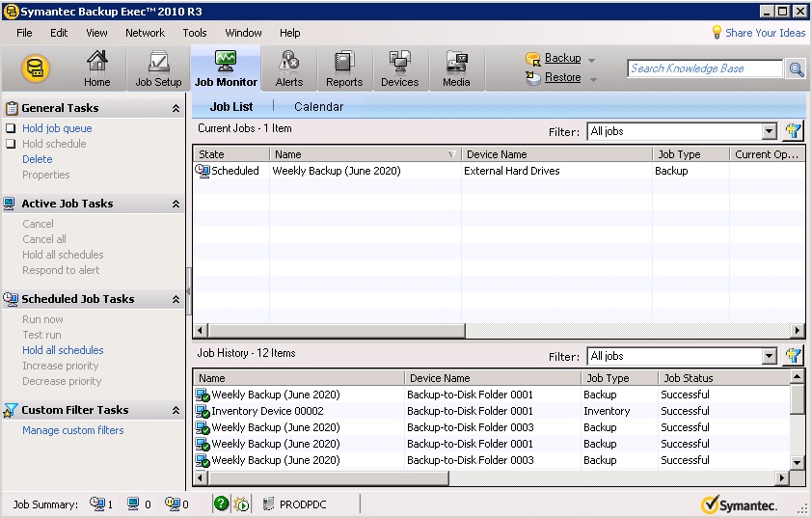Viewport: 812px width, 518px height.
Task: Click the Hold job queue link
Action: [x=57, y=128]
